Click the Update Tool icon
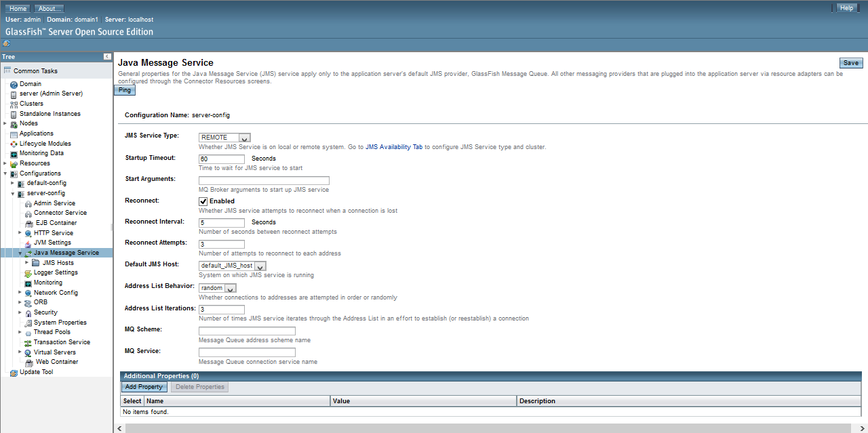Image resolution: width=868 pixels, height=433 pixels. [14, 373]
